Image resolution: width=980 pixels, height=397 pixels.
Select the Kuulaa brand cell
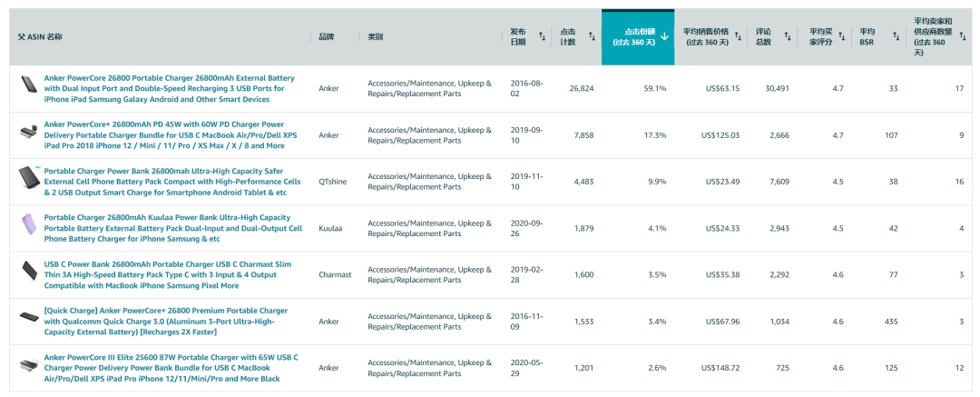[329, 229]
